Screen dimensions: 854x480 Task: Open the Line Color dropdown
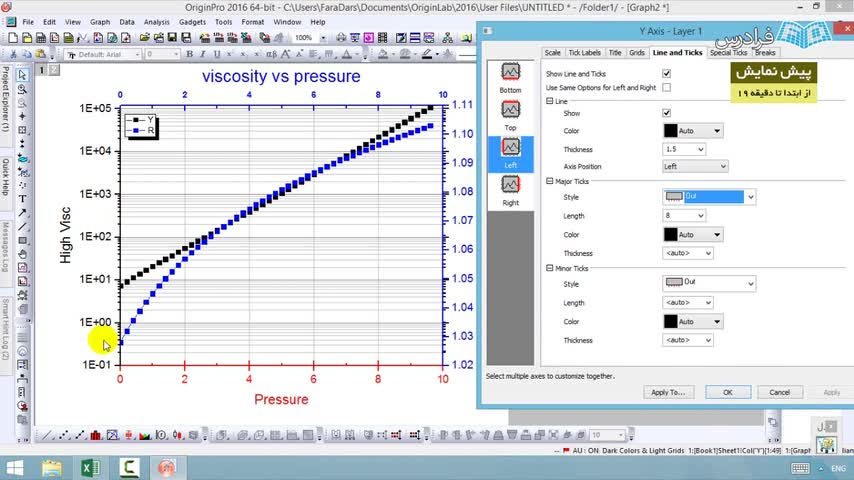(x=693, y=131)
